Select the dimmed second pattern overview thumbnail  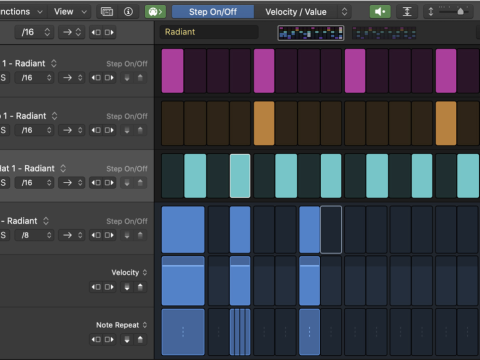384,33
